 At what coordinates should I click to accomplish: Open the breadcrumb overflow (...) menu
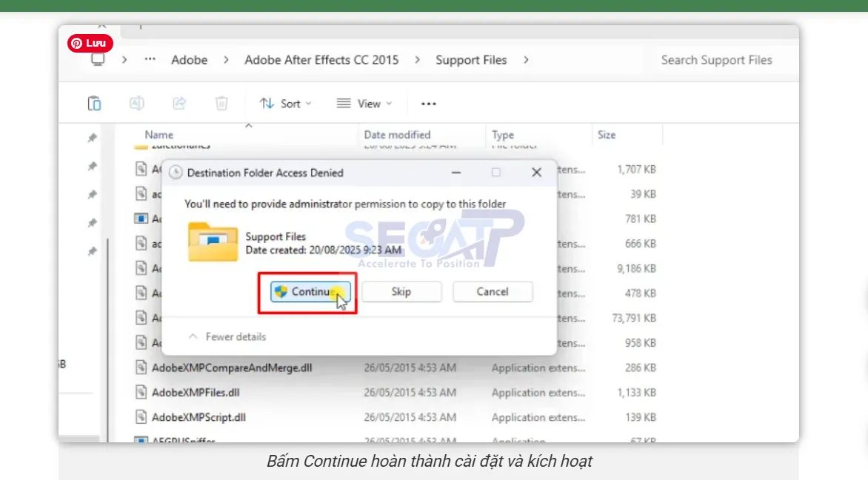click(x=150, y=60)
